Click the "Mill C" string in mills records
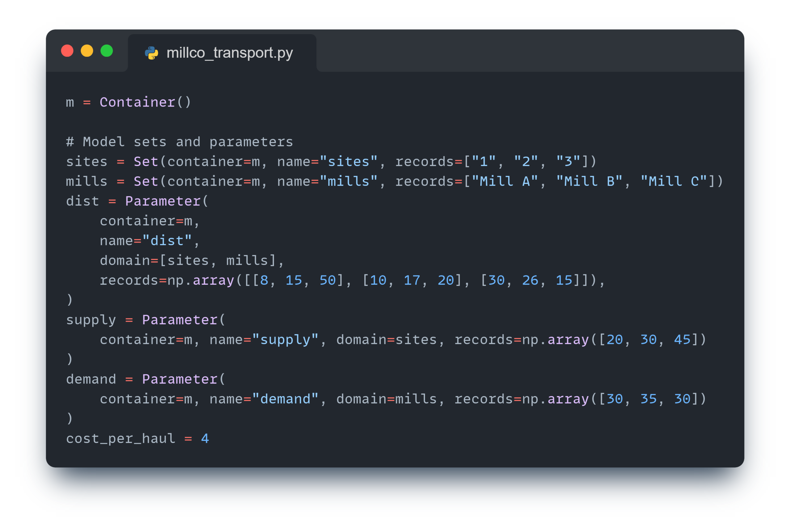 click(x=674, y=181)
